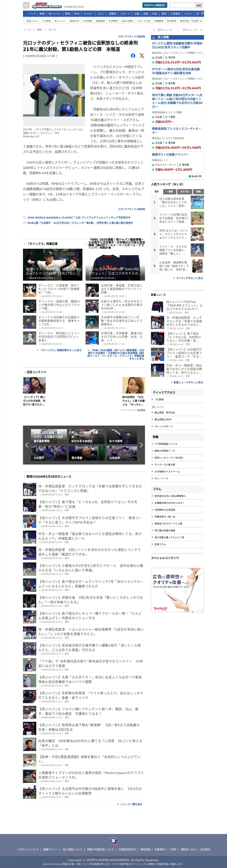Open the 編集ポリシー footer link
Image resolution: width=227 pixels, height=868 pixels.
51,849
